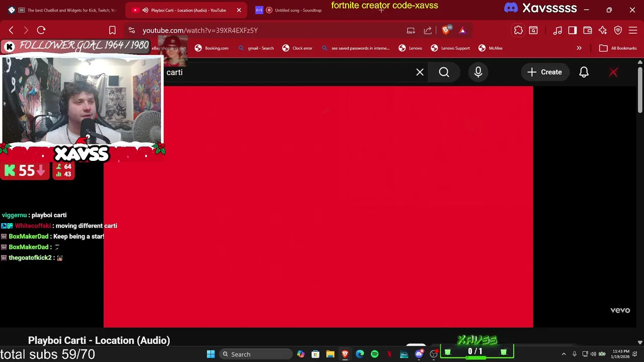Open the Extensions puzzle piece menu

click(x=518, y=30)
